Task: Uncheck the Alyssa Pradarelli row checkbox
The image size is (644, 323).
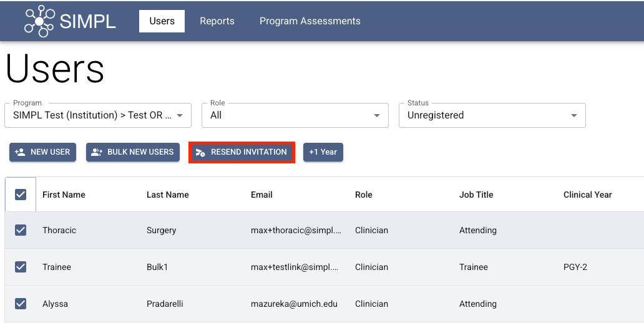Action: click(x=21, y=304)
